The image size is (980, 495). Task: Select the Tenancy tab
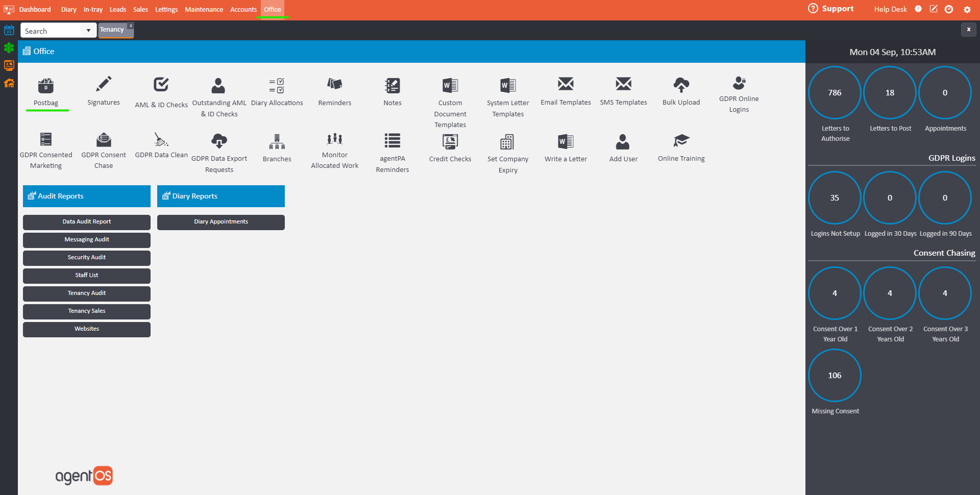(112, 30)
